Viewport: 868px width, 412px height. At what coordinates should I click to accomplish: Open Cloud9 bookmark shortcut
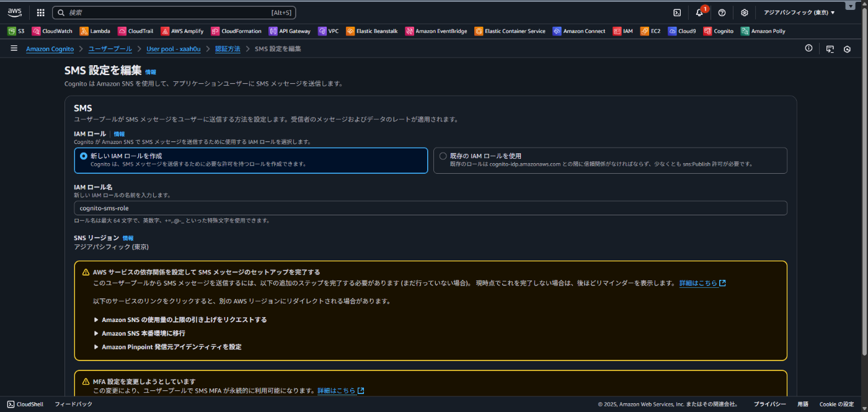point(682,31)
